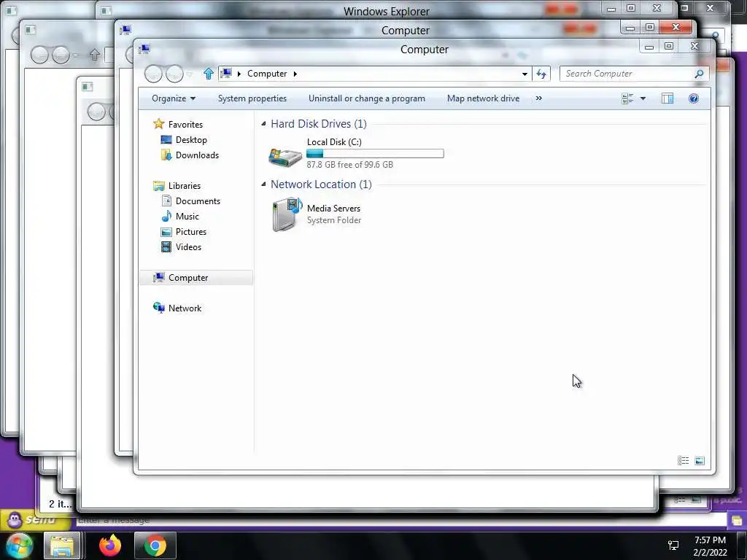Open Desktop in the navigation pane
The image size is (747, 560).
[191, 139]
